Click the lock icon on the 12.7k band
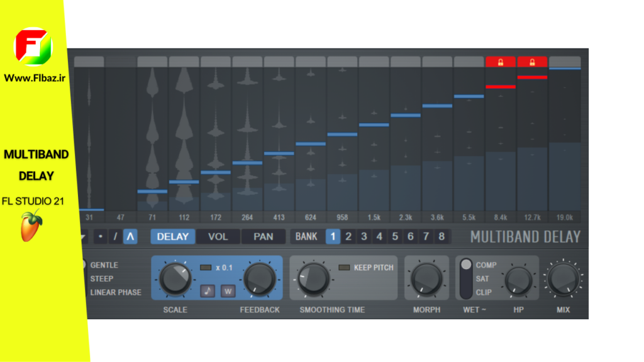The width and height of the screenshot is (644, 362). click(x=532, y=62)
